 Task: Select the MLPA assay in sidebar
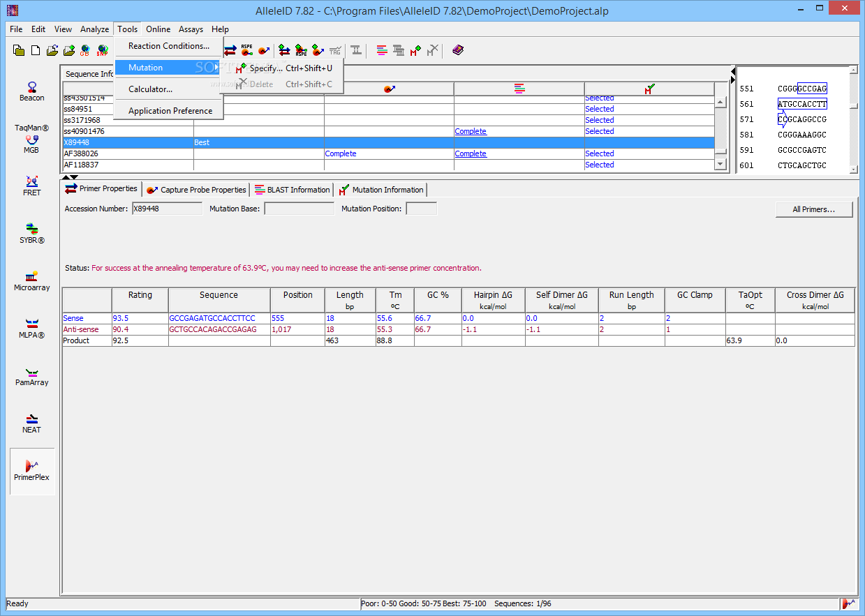32,329
